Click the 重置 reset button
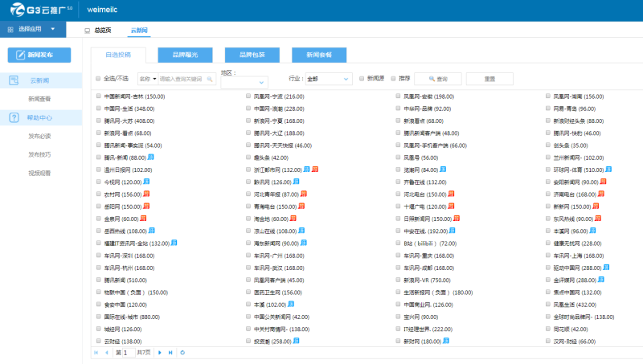The width and height of the screenshot is (643, 364). [489, 79]
